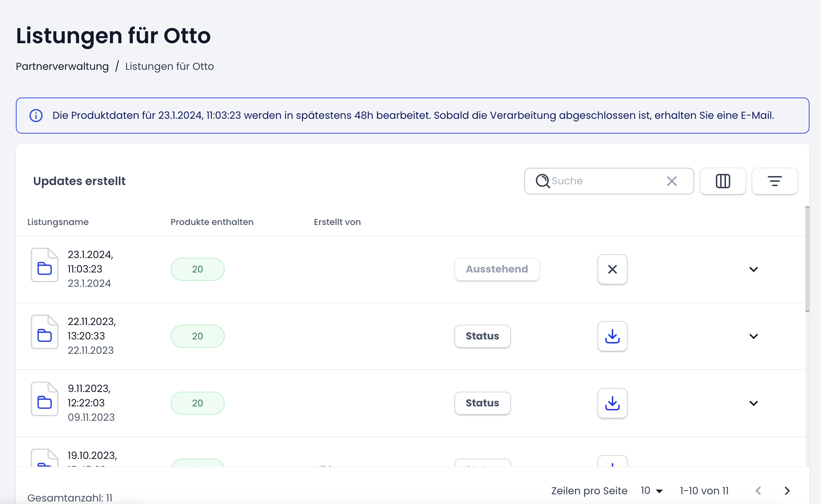
Task: Expand the 23.1.2024 listing row
Action: tap(753, 269)
